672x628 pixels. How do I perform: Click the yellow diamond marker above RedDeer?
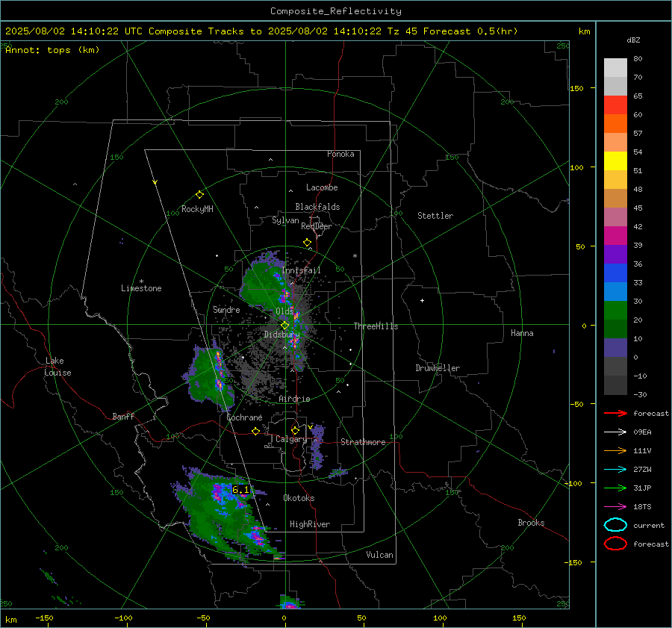[x=307, y=243]
